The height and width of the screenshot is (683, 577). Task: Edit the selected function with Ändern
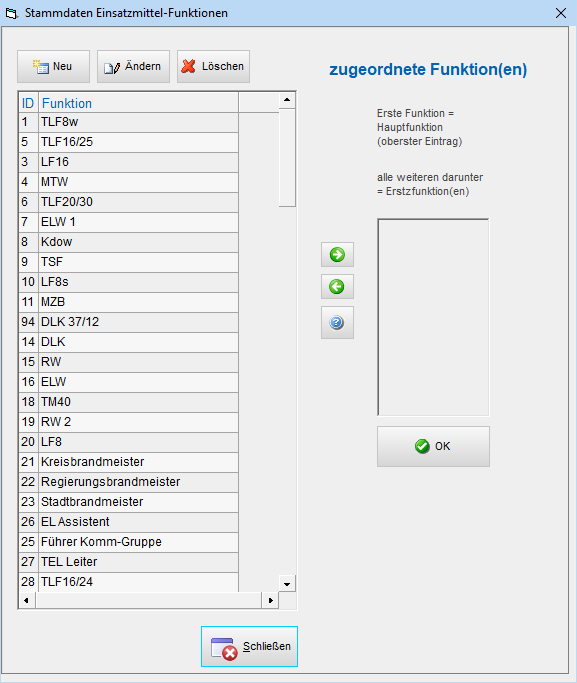[133, 66]
